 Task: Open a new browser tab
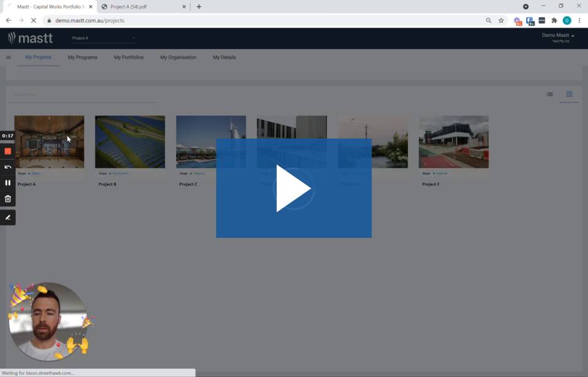pos(198,7)
